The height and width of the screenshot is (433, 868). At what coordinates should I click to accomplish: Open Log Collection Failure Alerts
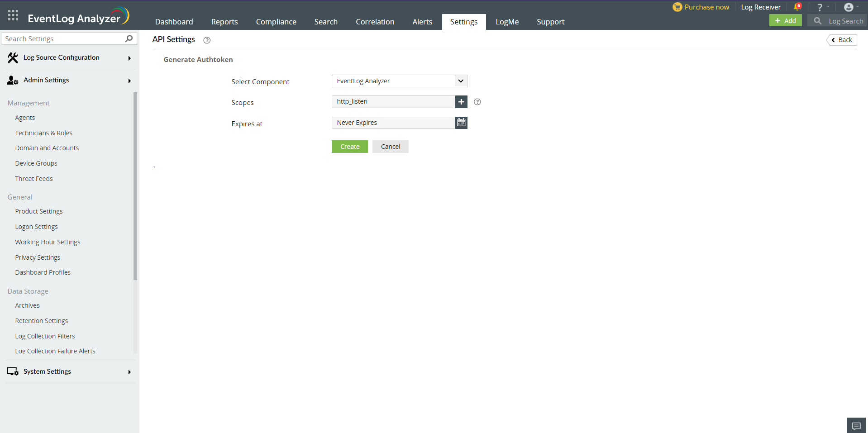click(55, 351)
